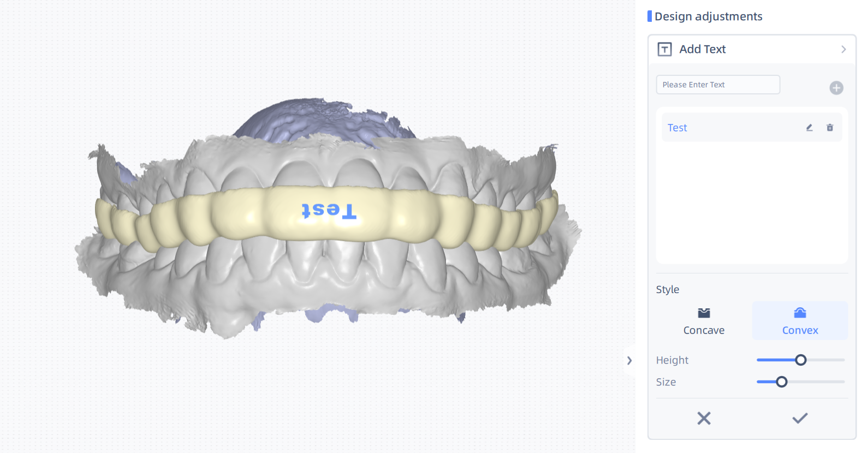Click the Height slider handle
The height and width of the screenshot is (453, 868).
(x=801, y=360)
